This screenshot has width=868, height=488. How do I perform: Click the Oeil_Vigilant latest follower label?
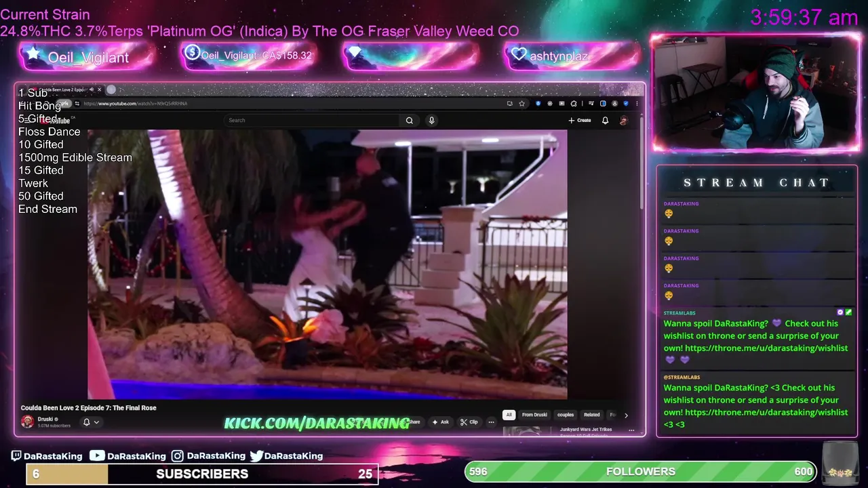point(88,58)
